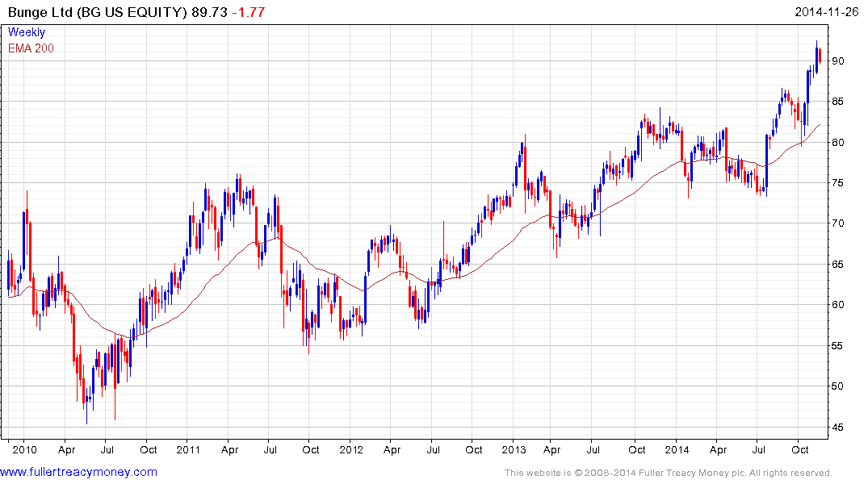Image resolution: width=868 pixels, height=484 pixels.
Task: Click the price change value -1.77
Action: click(x=248, y=12)
